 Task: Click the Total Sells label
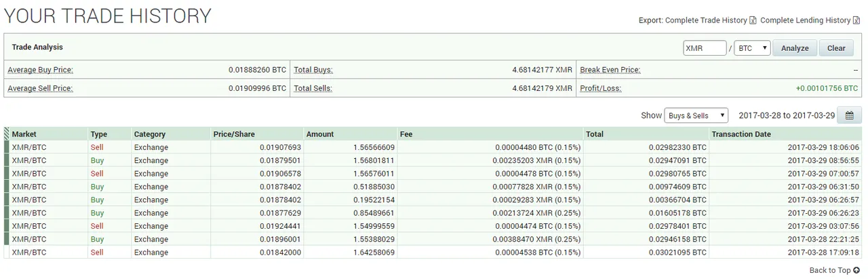(x=313, y=88)
